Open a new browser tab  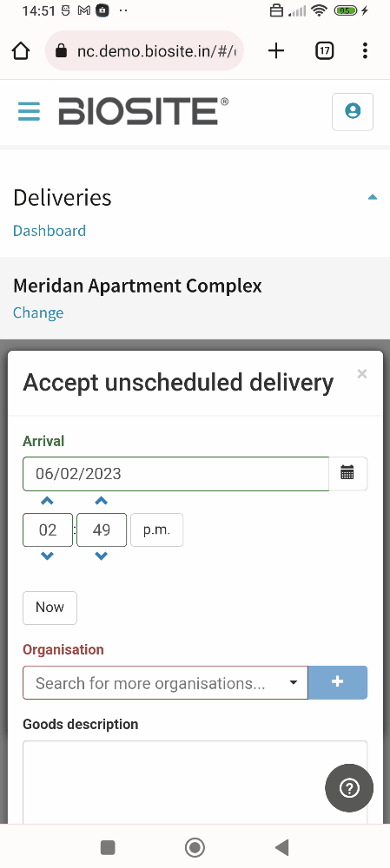tap(276, 51)
